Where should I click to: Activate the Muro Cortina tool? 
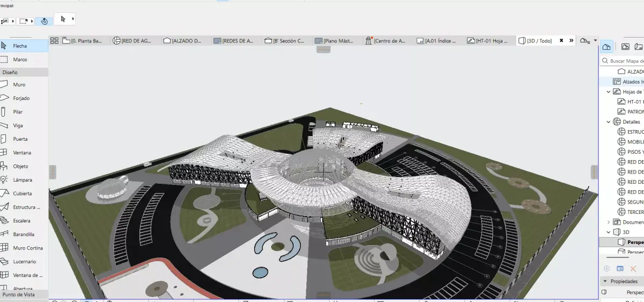24,248
